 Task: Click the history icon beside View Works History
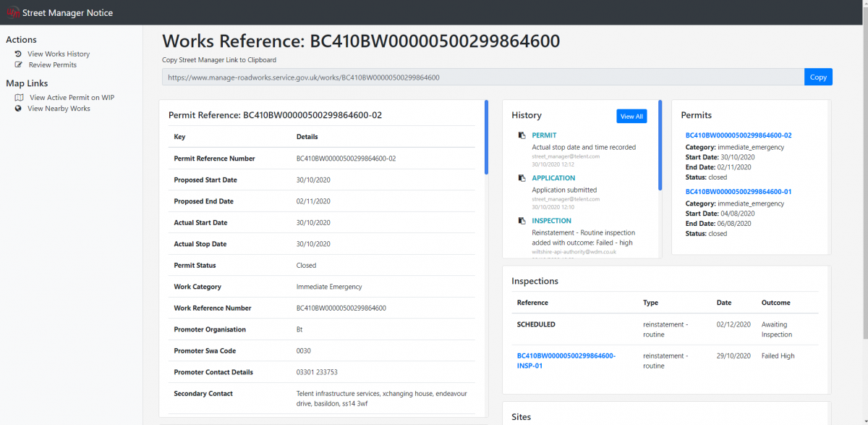pos(18,54)
